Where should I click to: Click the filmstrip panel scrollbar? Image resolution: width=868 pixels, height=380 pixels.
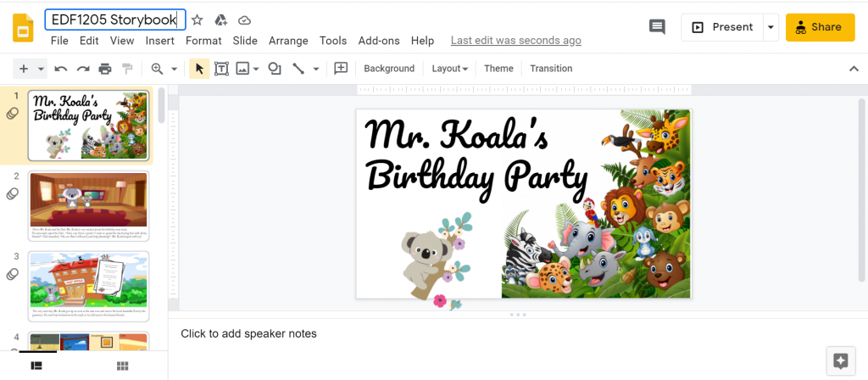161,105
